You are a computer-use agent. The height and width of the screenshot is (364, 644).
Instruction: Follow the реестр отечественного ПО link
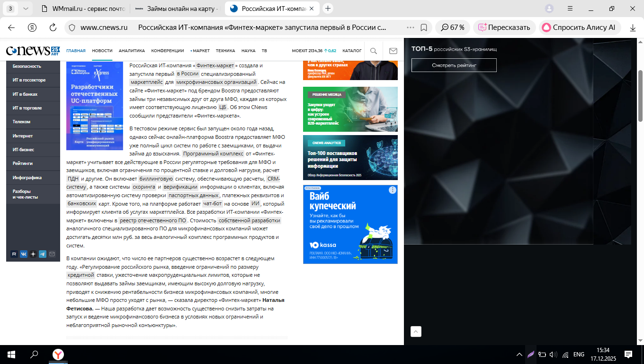click(153, 221)
